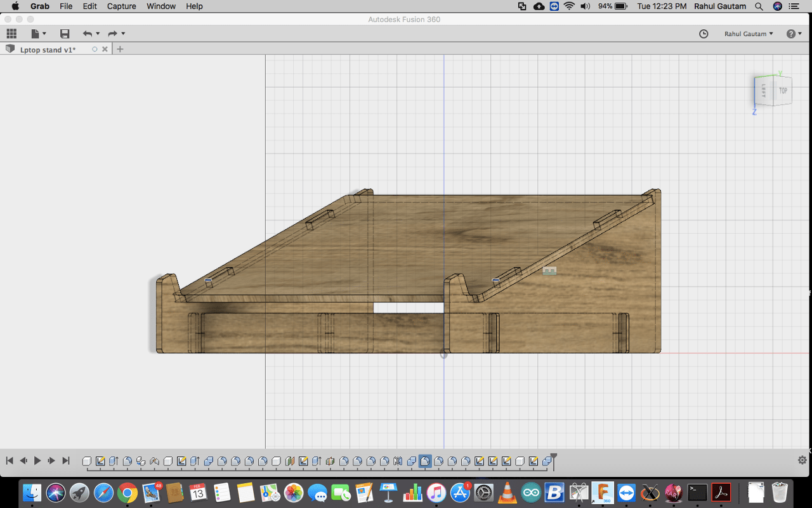Select the mirror feature icon in the timeline
Screen dimensions: 812x508
pyautogui.click(x=398, y=461)
